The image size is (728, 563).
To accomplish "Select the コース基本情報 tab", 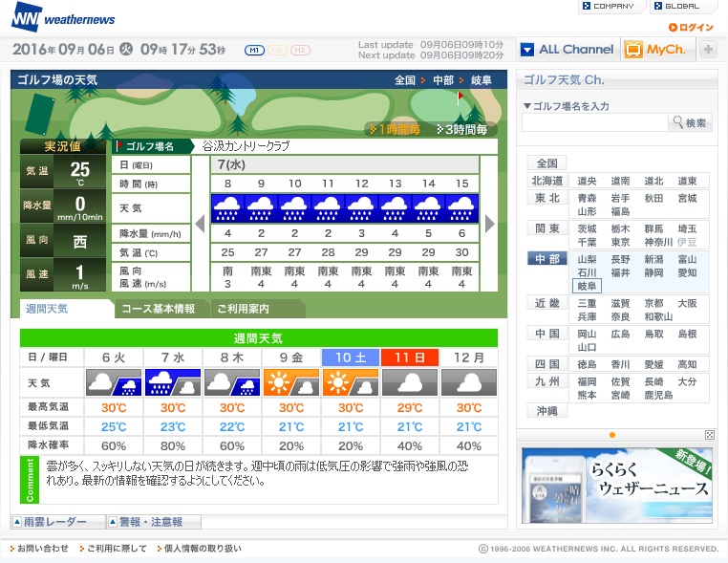I will click(x=161, y=309).
